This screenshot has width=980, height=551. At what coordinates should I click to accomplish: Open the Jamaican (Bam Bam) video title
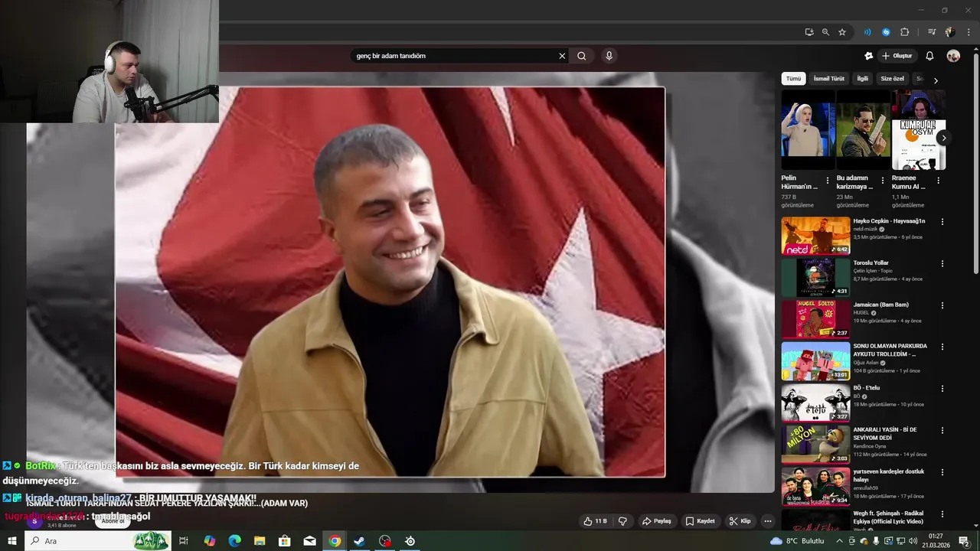(x=881, y=305)
